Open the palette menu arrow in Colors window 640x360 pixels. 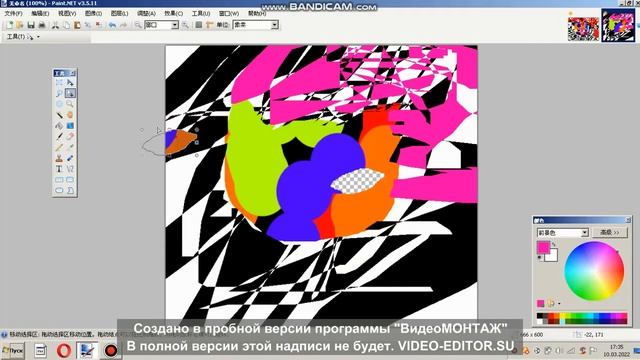559,303
